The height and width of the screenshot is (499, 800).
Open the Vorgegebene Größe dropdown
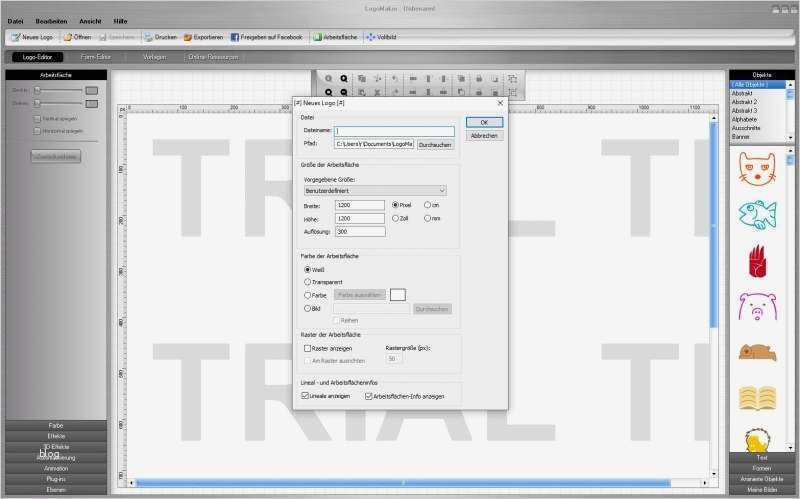click(x=375, y=191)
